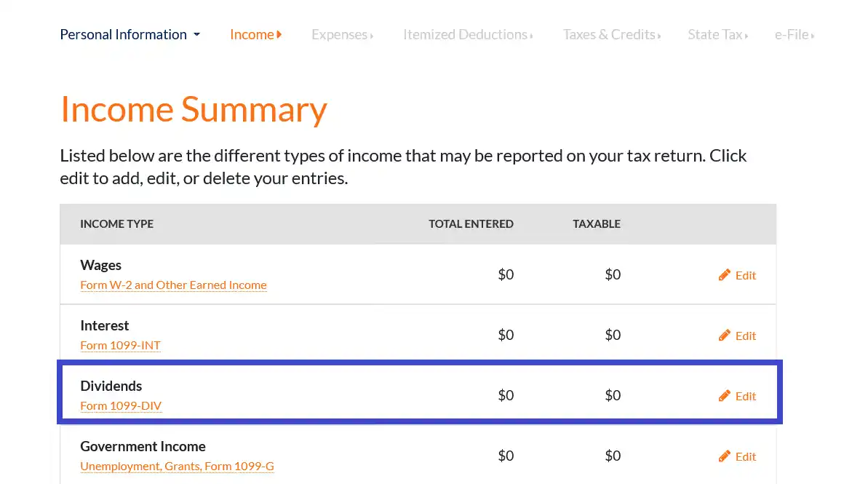Switch to the State Tax section

click(x=717, y=34)
